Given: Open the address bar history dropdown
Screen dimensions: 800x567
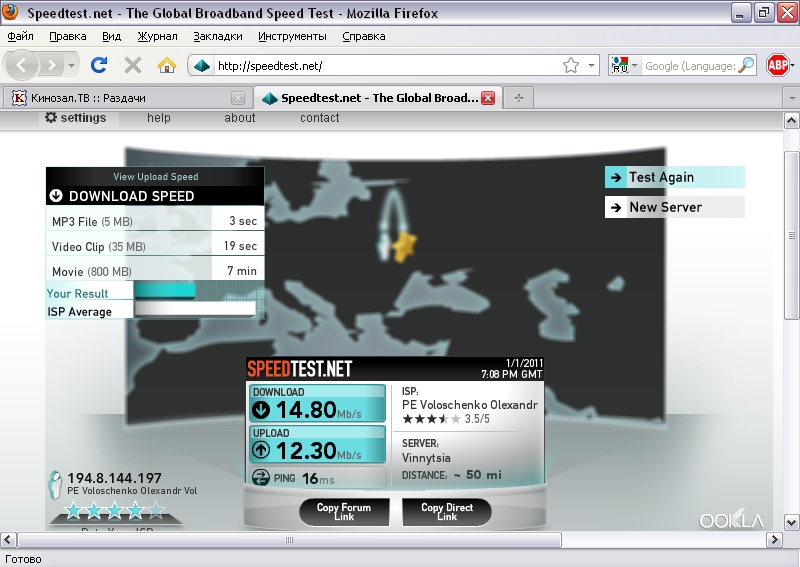Looking at the screenshot, I should pos(591,65).
